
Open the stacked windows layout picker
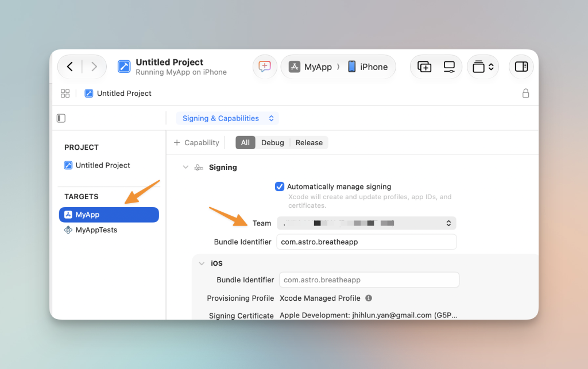(x=483, y=67)
